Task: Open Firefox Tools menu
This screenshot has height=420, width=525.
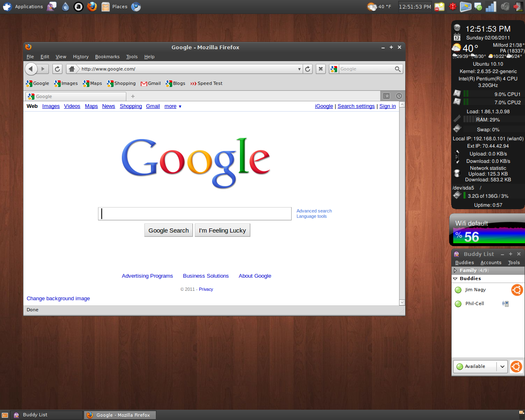Action: [132, 57]
